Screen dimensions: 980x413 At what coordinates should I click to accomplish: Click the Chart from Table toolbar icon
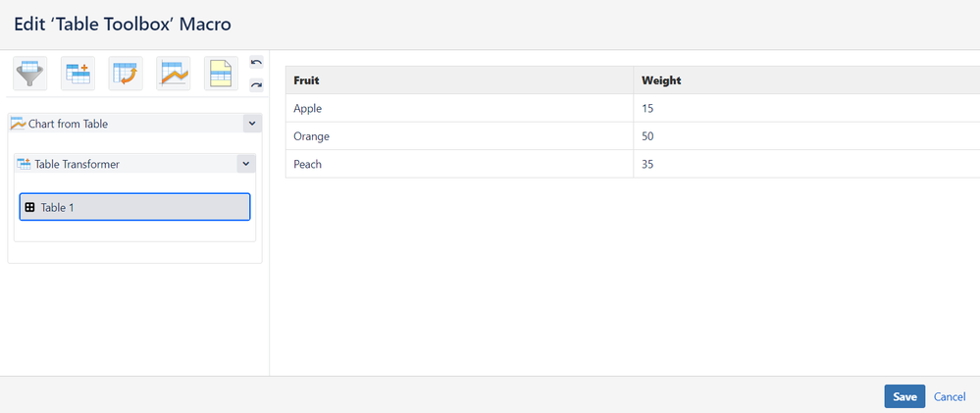(174, 74)
